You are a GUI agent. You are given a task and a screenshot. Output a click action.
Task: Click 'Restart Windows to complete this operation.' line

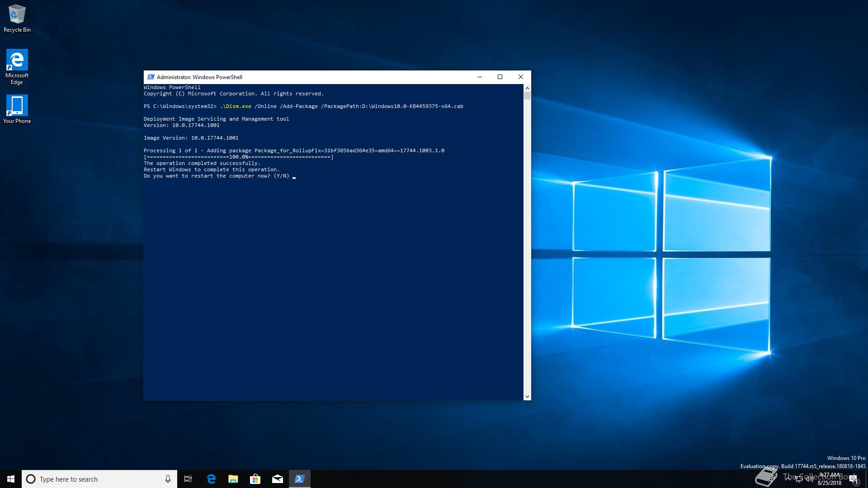[212, 169]
